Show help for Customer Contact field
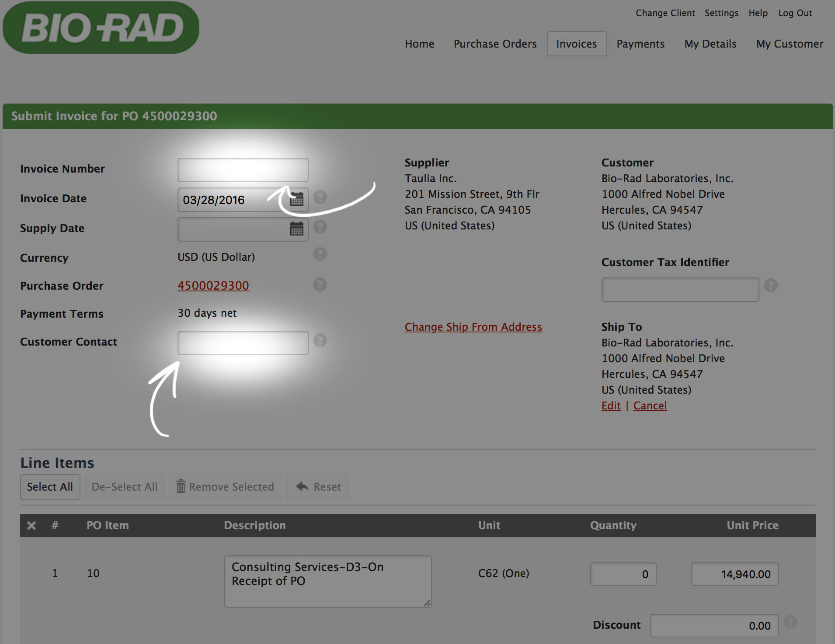The width and height of the screenshot is (835, 644). (x=320, y=340)
